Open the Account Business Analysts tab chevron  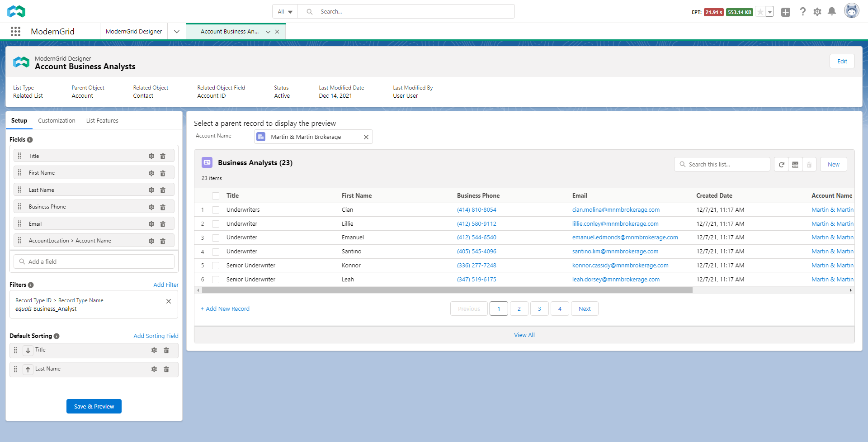tap(268, 32)
